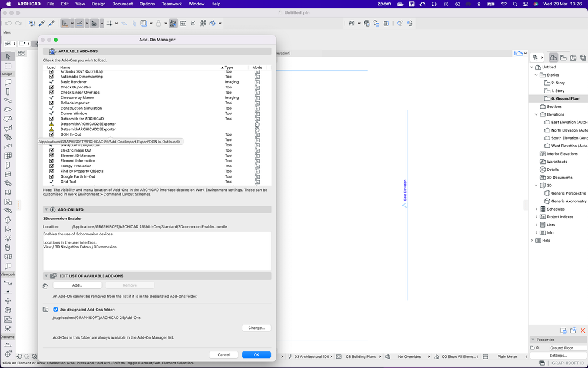Click the tab overview grid icon
Screen dimensions: 588x368
(x=21, y=53)
